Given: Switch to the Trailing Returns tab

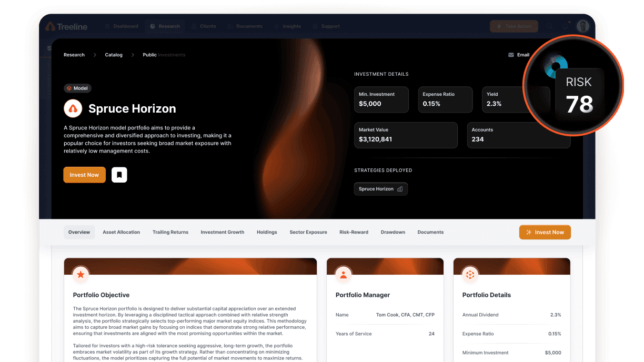Looking at the screenshot, I should pyautogui.click(x=170, y=232).
